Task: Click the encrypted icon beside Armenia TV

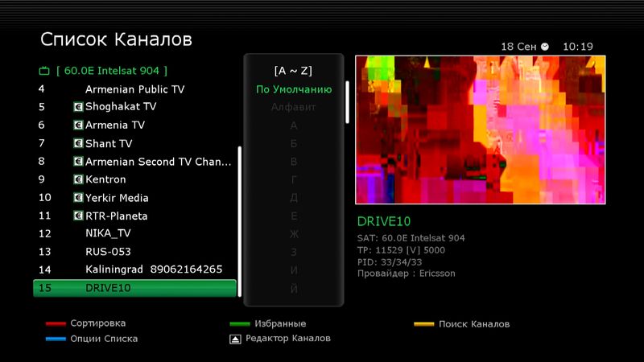Action: click(x=78, y=125)
